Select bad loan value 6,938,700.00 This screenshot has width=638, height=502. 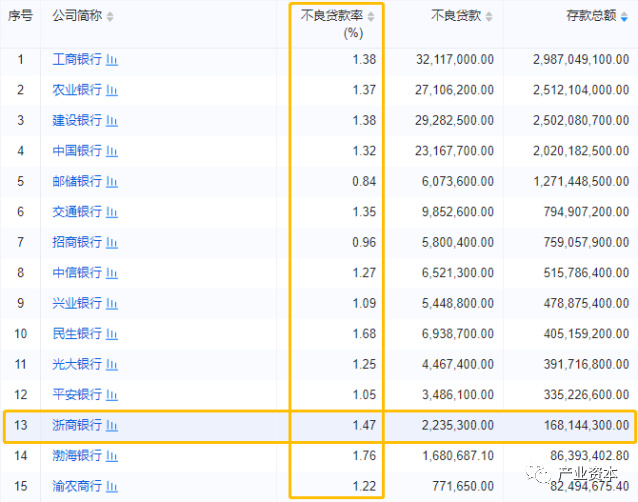[x=458, y=334]
